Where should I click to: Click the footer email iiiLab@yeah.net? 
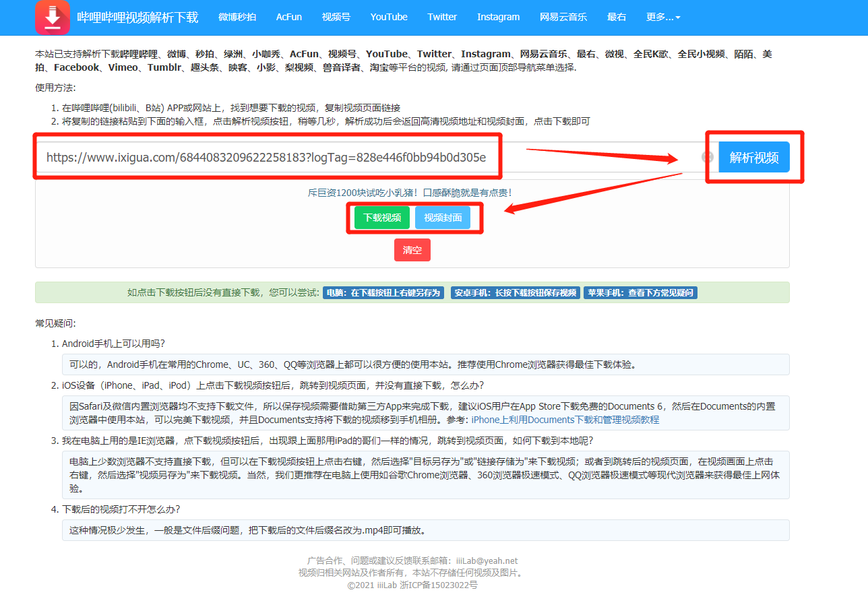(x=487, y=560)
